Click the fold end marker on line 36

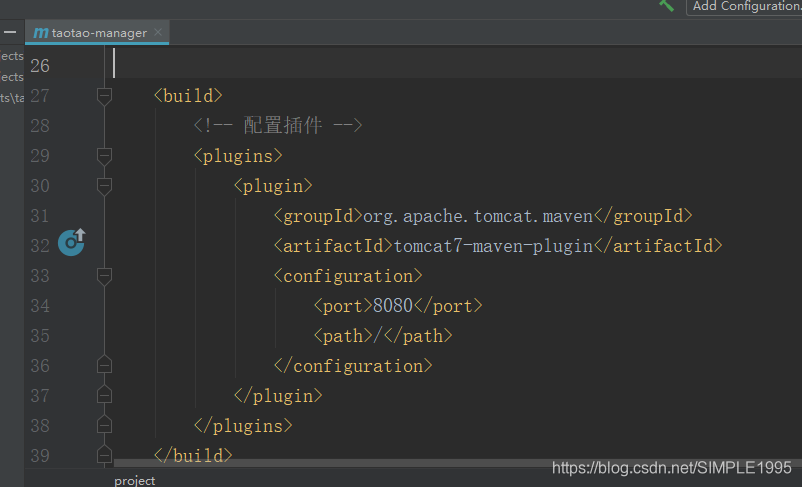point(104,365)
